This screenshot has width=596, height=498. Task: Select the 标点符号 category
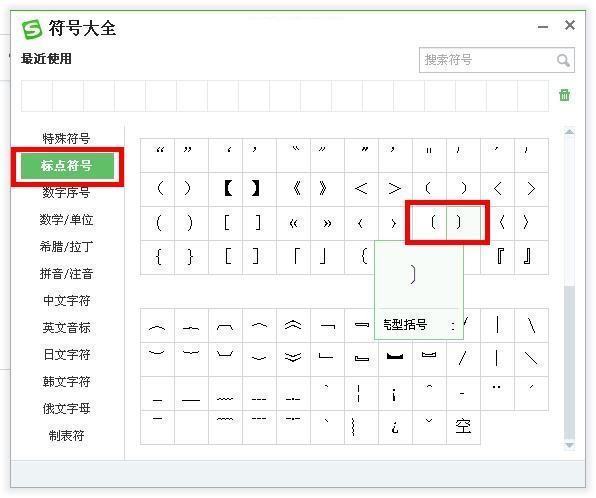pos(67,166)
